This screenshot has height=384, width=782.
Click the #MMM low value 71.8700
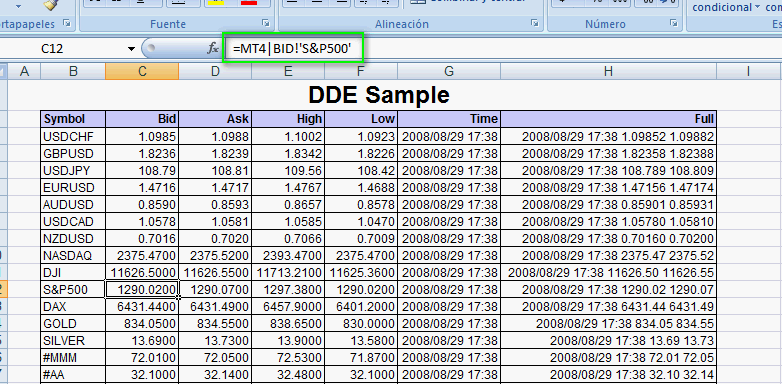(x=361, y=358)
